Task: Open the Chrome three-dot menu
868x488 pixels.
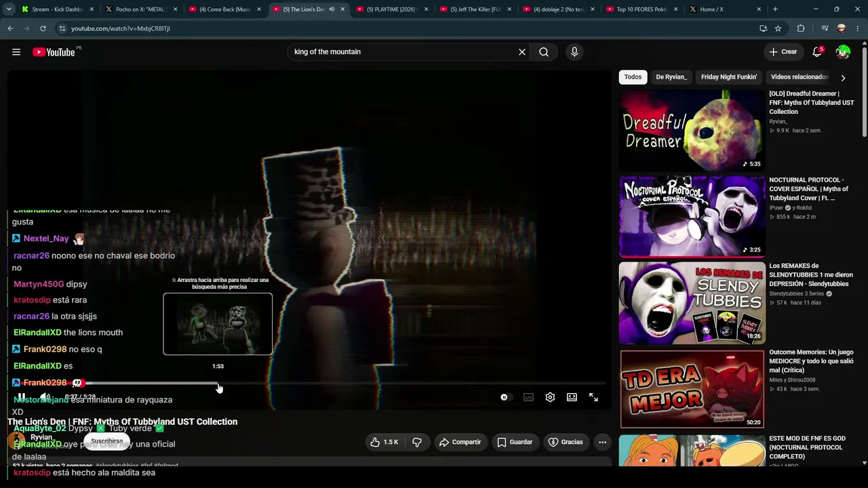Action: (857, 28)
